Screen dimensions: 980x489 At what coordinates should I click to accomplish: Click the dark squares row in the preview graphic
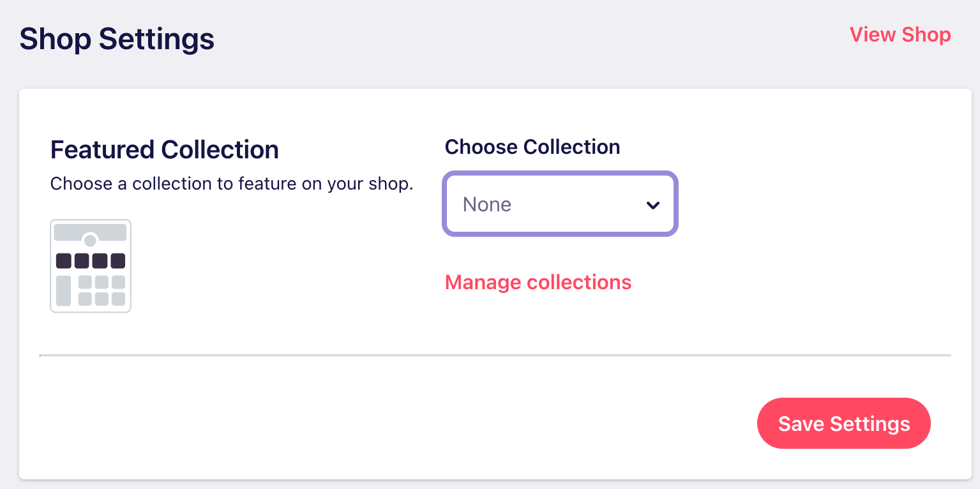(x=91, y=260)
